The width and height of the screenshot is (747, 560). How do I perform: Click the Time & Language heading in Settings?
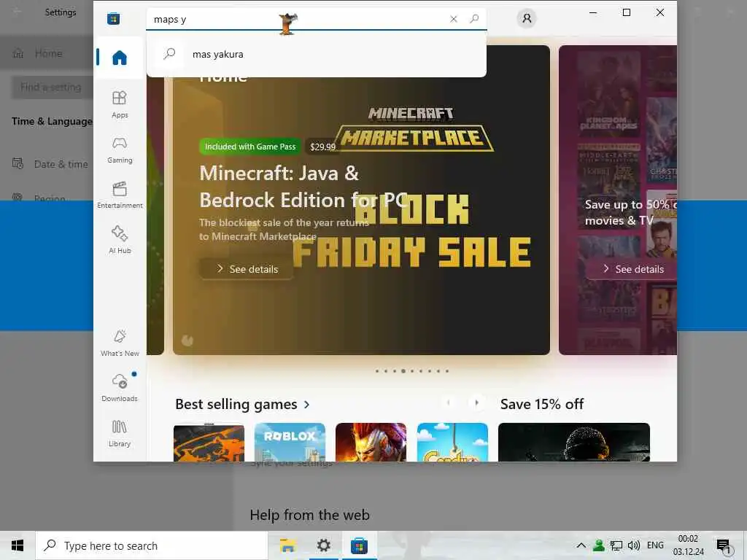(x=52, y=122)
